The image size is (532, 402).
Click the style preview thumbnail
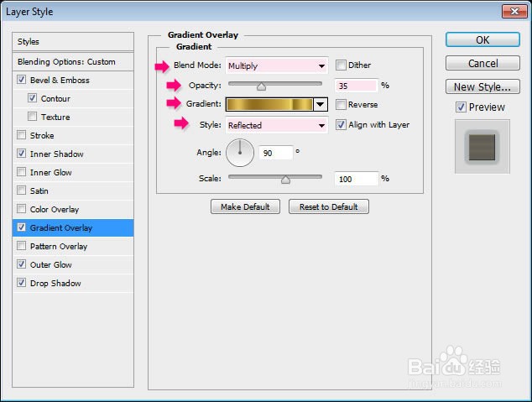point(482,147)
